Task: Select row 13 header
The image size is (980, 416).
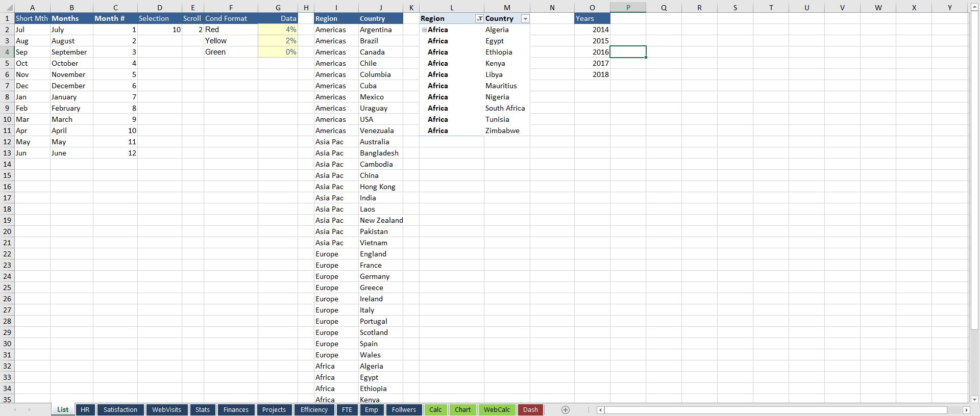Action: pos(7,153)
